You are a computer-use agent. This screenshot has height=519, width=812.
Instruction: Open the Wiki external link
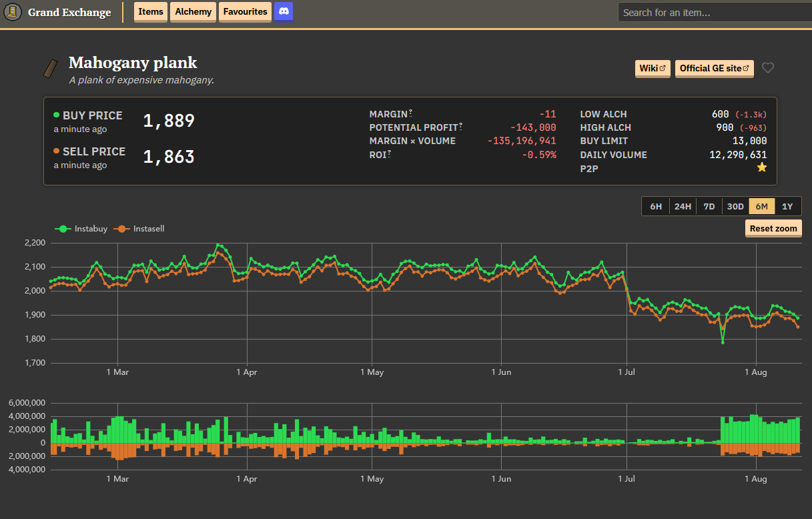[653, 68]
